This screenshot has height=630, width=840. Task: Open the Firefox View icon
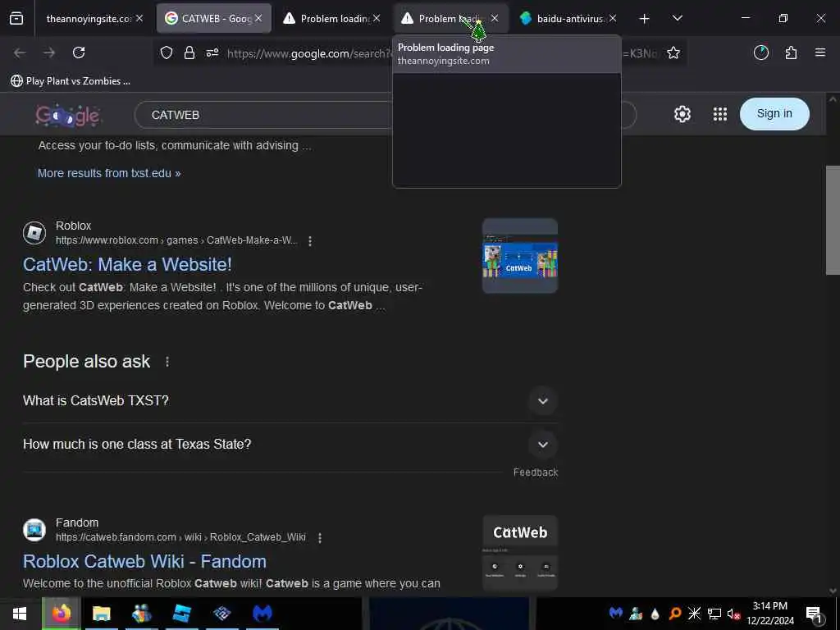[x=16, y=19]
